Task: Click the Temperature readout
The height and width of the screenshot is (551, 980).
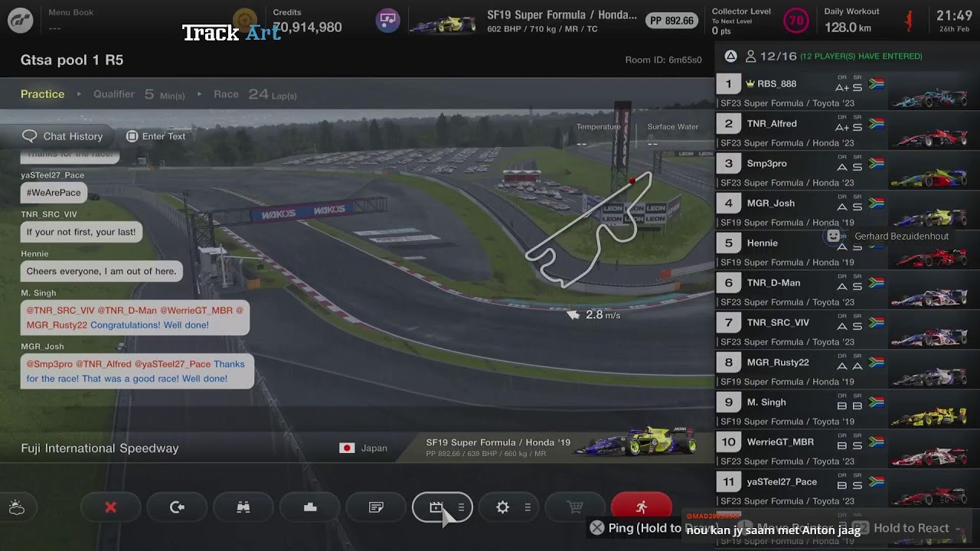Action: [x=598, y=135]
